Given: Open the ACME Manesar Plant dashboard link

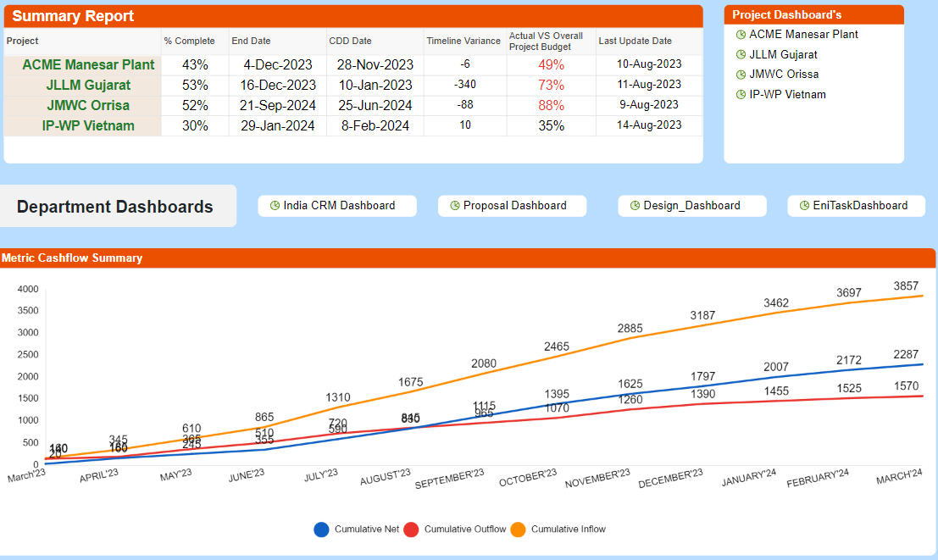Looking at the screenshot, I should tap(803, 35).
